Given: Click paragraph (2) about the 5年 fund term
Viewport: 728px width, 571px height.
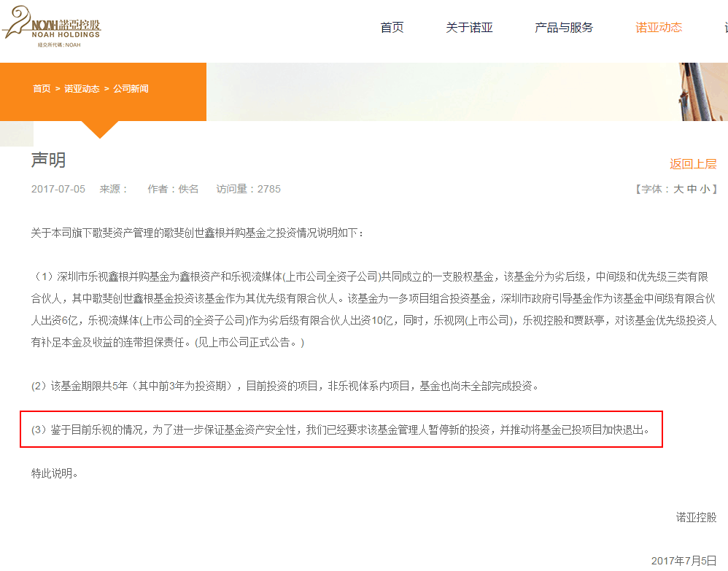Looking at the screenshot, I should [x=284, y=386].
